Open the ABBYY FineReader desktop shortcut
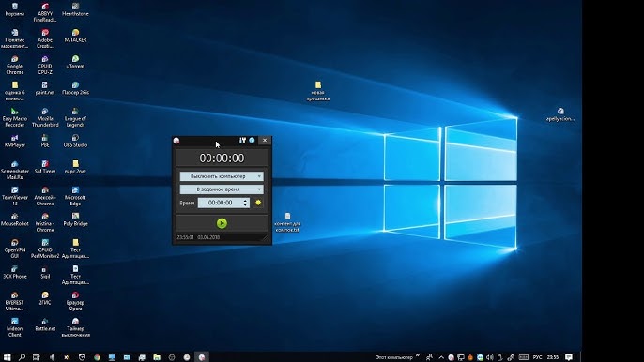This screenshot has width=644, height=362. (x=45, y=12)
